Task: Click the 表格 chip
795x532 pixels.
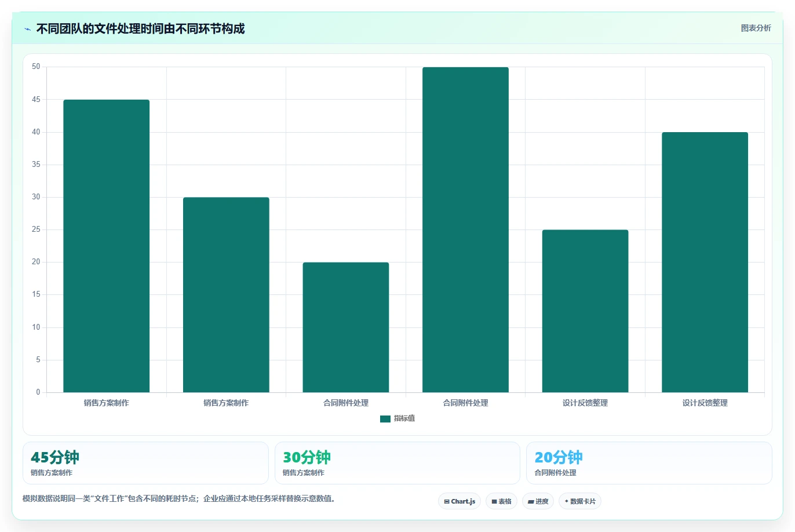Action: click(501, 501)
